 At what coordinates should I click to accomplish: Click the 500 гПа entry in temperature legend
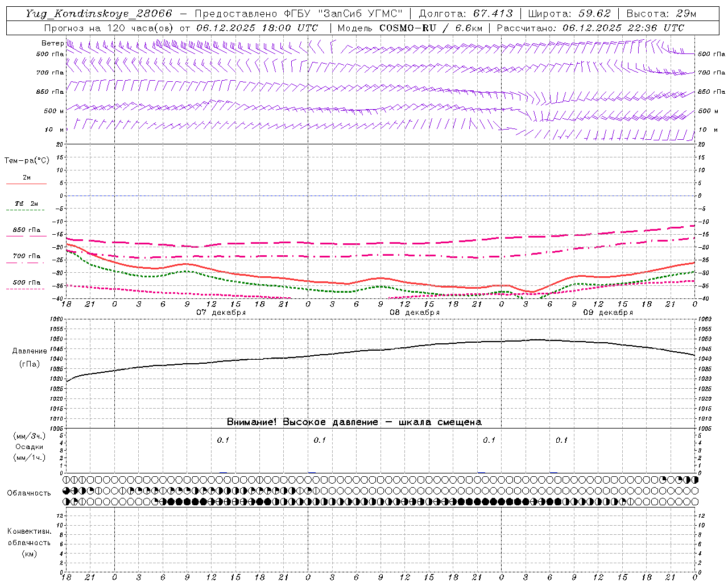[x=27, y=282]
